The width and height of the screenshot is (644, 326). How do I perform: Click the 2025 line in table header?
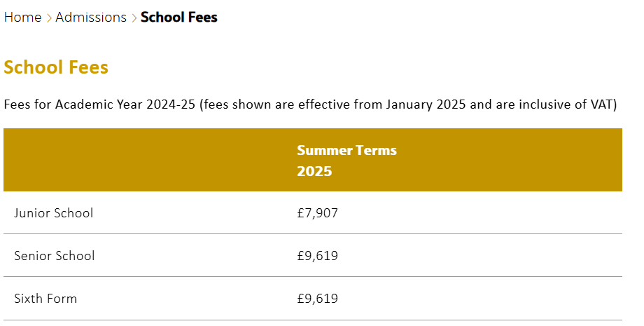tap(314, 171)
